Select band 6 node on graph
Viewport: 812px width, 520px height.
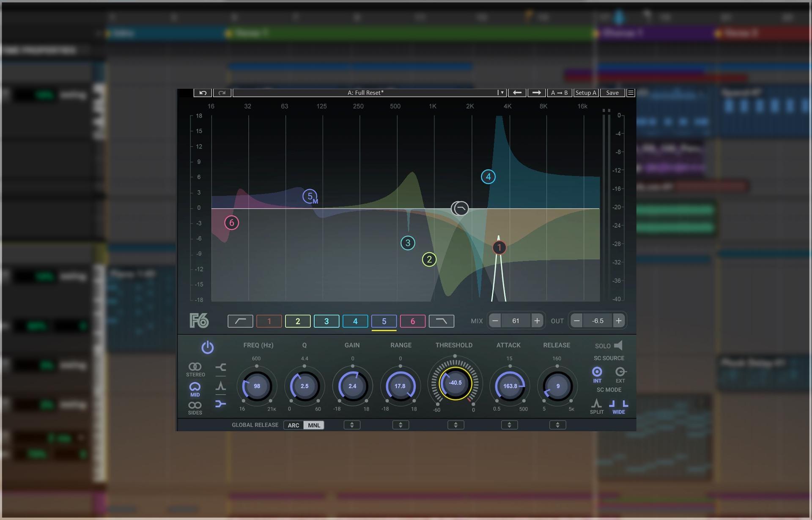pos(231,223)
